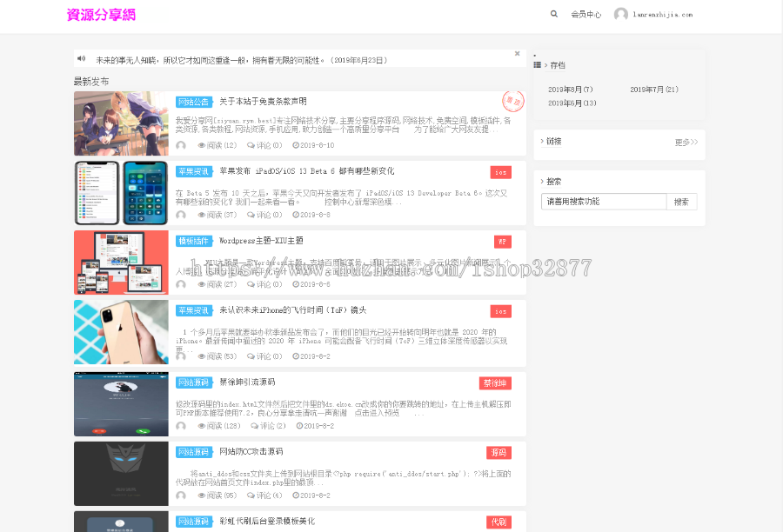
Task: Open archive 2019年6月 (13)
Action: pyautogui.click(x=572, y=103)
